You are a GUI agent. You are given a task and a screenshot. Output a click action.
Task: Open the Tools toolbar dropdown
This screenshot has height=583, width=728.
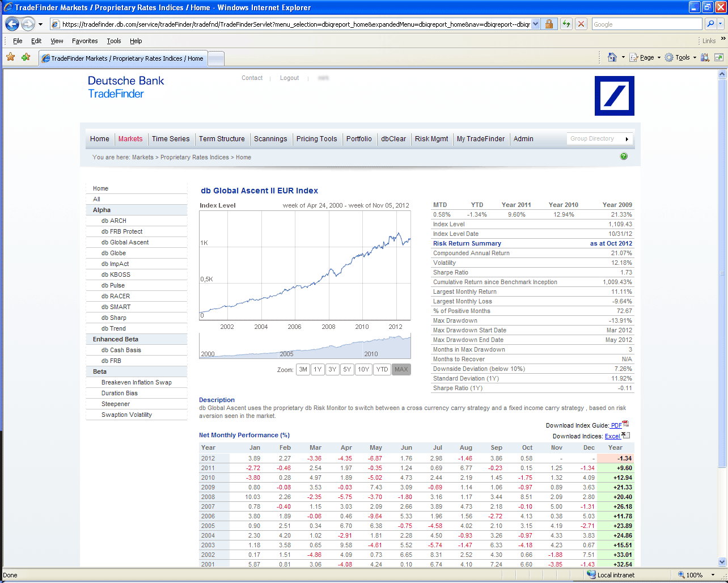coord(681,57)
